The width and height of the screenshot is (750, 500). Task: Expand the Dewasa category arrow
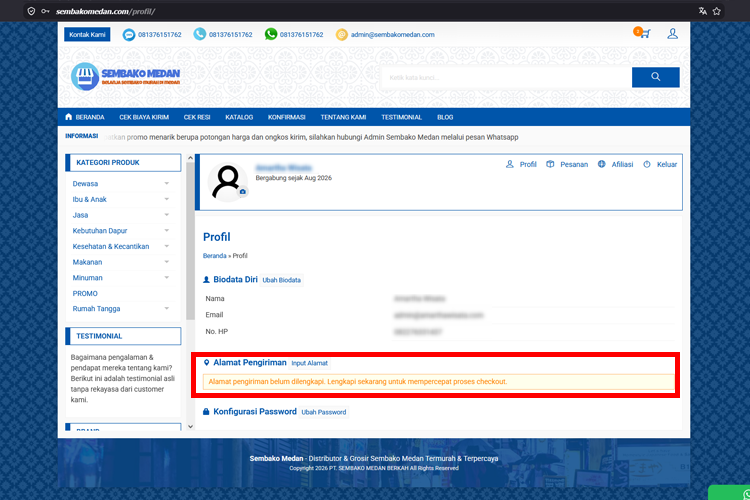[x=166, y=183]
